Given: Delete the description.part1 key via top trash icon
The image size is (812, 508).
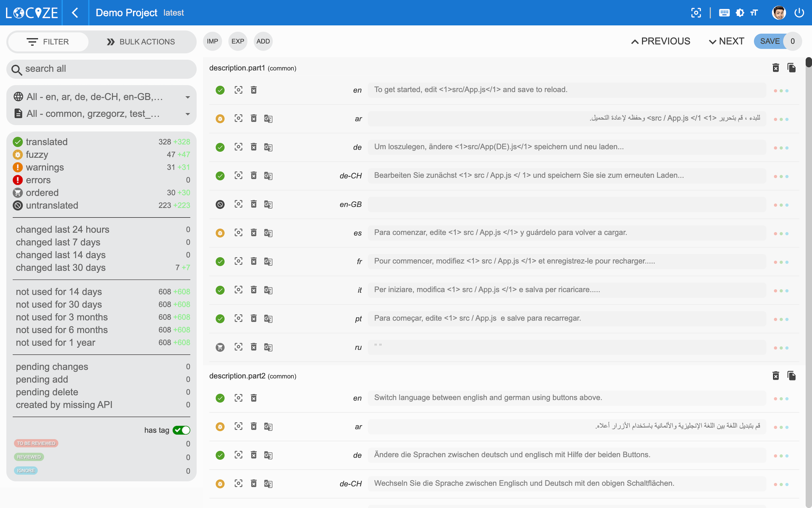Looking at the screenshot, I should tap(776, 68).
